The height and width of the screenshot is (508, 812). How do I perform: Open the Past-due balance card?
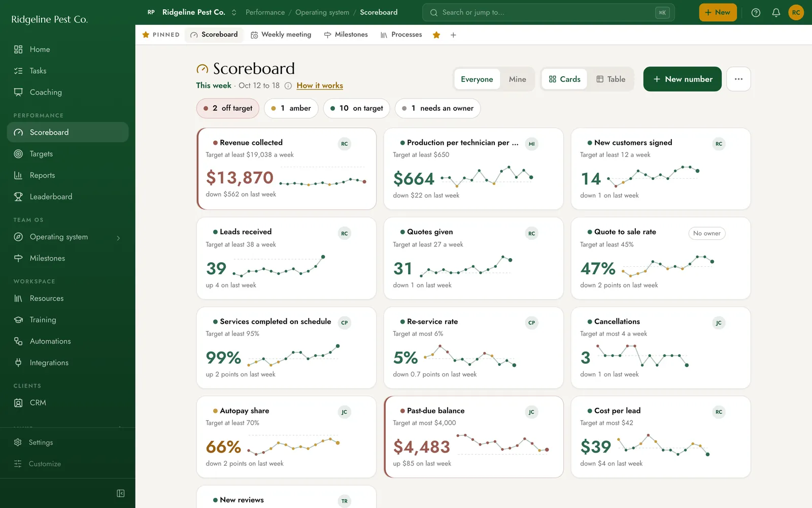coord(473,437)
